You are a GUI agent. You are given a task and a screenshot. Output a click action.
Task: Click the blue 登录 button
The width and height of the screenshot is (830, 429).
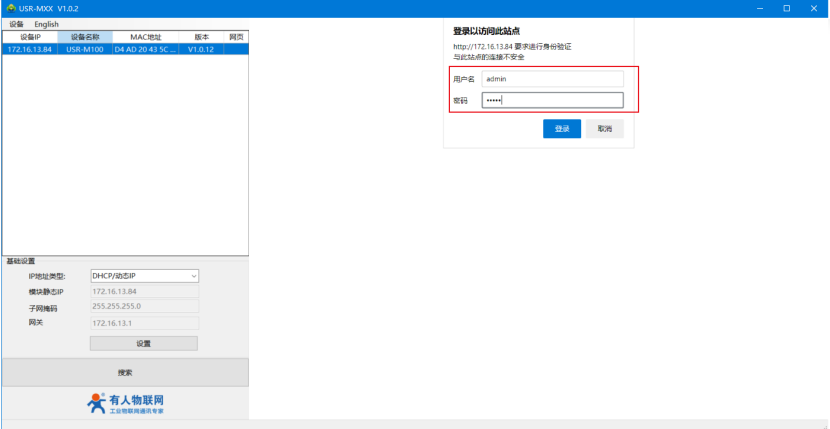coord(562,129)
